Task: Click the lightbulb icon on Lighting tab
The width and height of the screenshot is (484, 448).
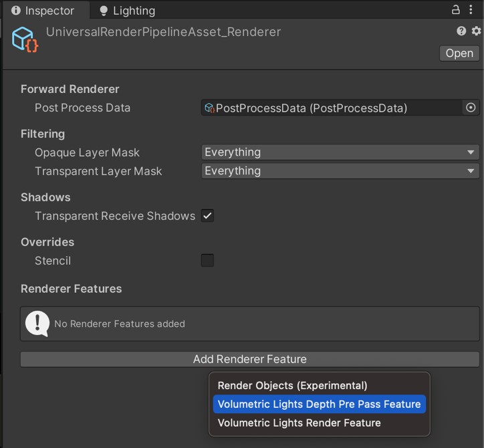Action: pos(104,11)
